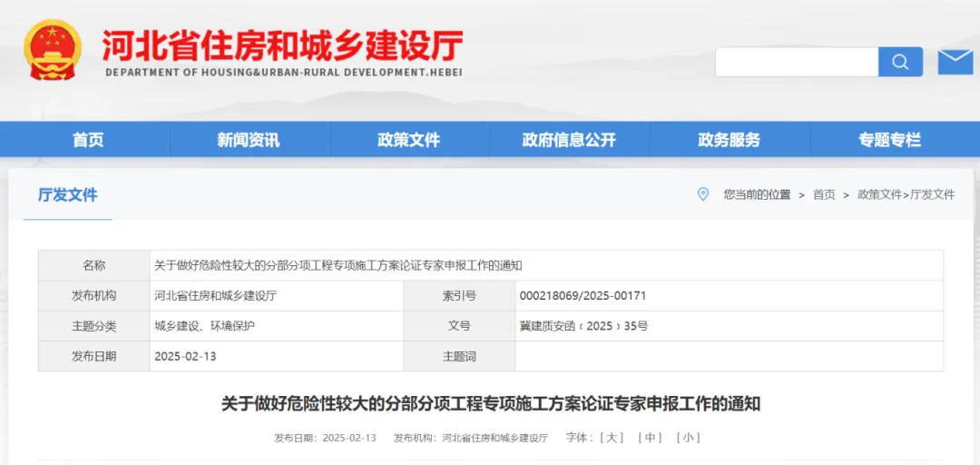The image size is (980, 465).
Task: Select the 厅发文件 section tab
Action: pyautogui.click(x=67, y=194)
